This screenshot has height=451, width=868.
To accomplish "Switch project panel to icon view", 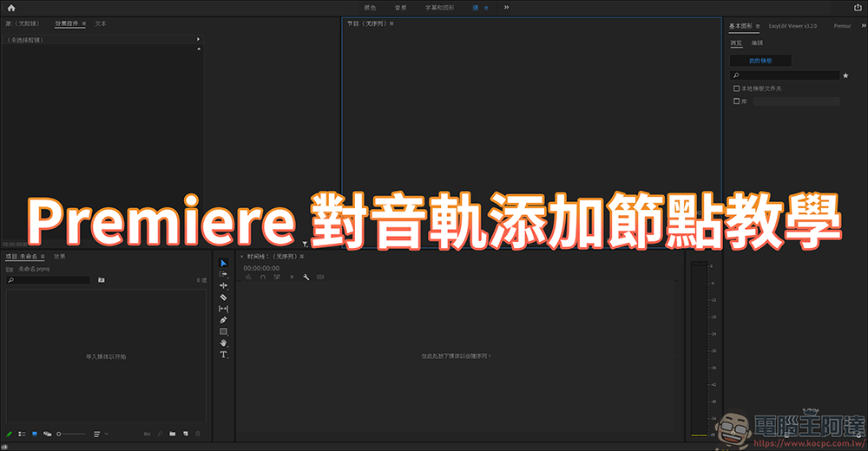I will [35, 434].
